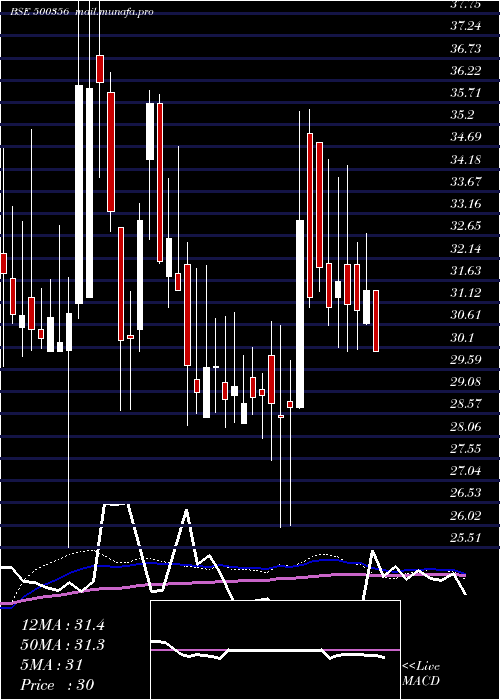The image size is (500, 700).
Task: Select the 35.71 price axis label
Action: [466, 93]
